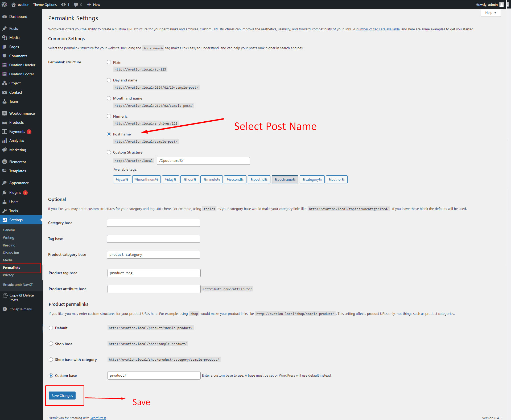Open the Reading settings submenu item
This screenshot has width=511, height=420.
(9, 245)
